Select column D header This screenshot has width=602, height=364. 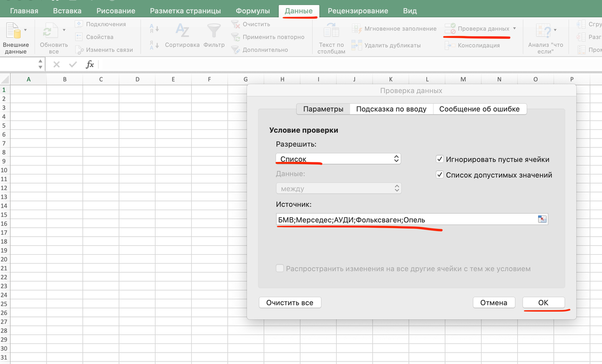137,79
